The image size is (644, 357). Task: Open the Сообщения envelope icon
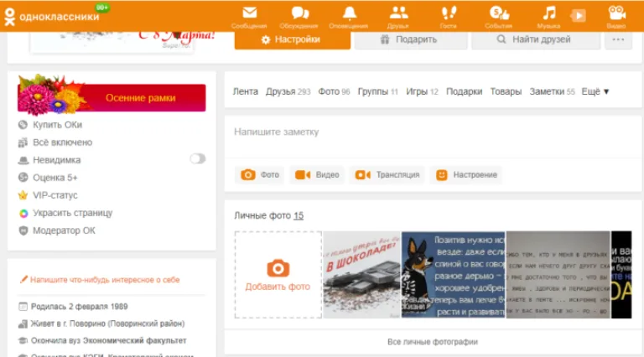coord(249,13)
